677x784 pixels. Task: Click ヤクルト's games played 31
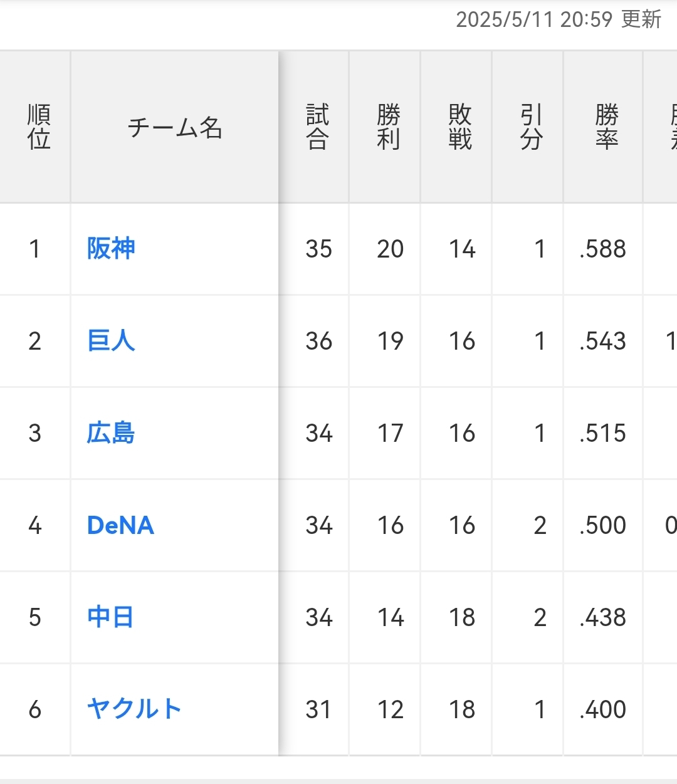point(318,710)
